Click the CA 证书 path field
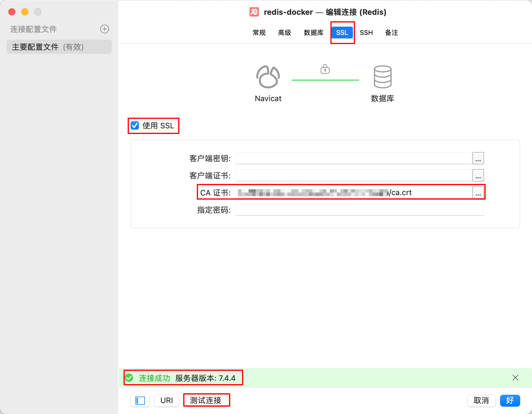The width and height of the screenshot is (532, 414). click(354, 193)
